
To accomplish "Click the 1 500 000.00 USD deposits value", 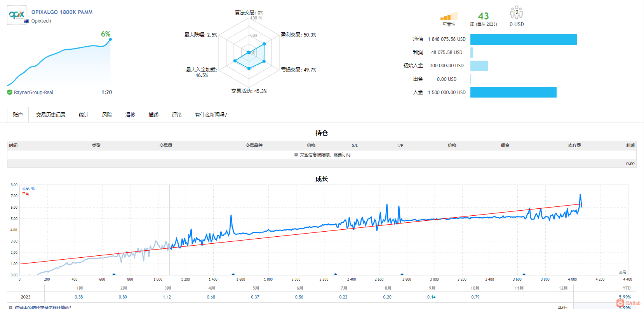I will (x=447, y=93).
